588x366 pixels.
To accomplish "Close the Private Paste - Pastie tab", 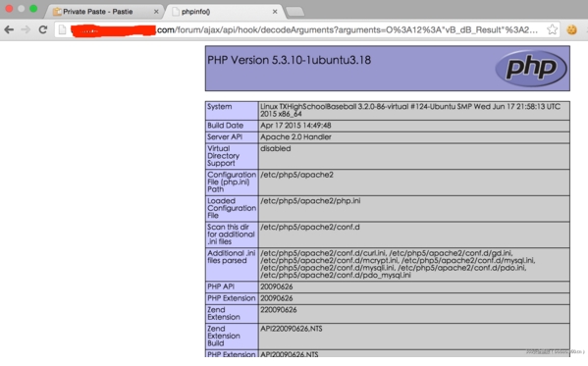I will tap(156, 12).
